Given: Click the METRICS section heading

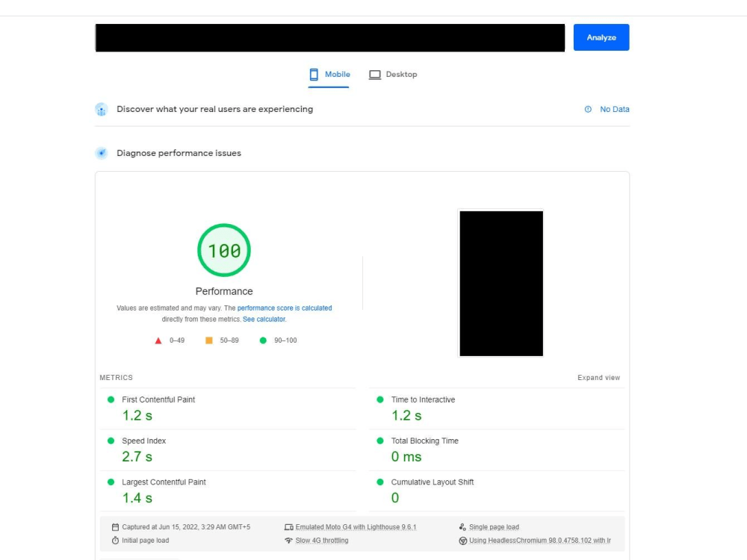Looking at the screenshot, I should tap(117, 378).
